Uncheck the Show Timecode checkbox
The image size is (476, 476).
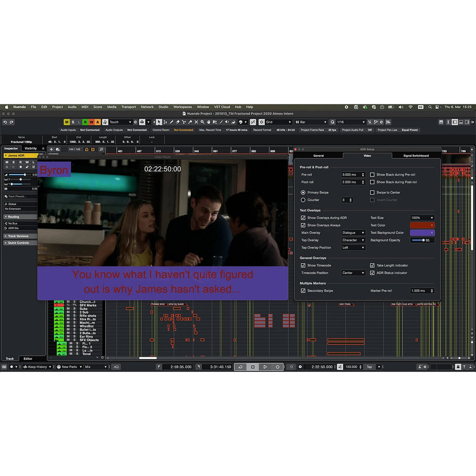[303, 266]
